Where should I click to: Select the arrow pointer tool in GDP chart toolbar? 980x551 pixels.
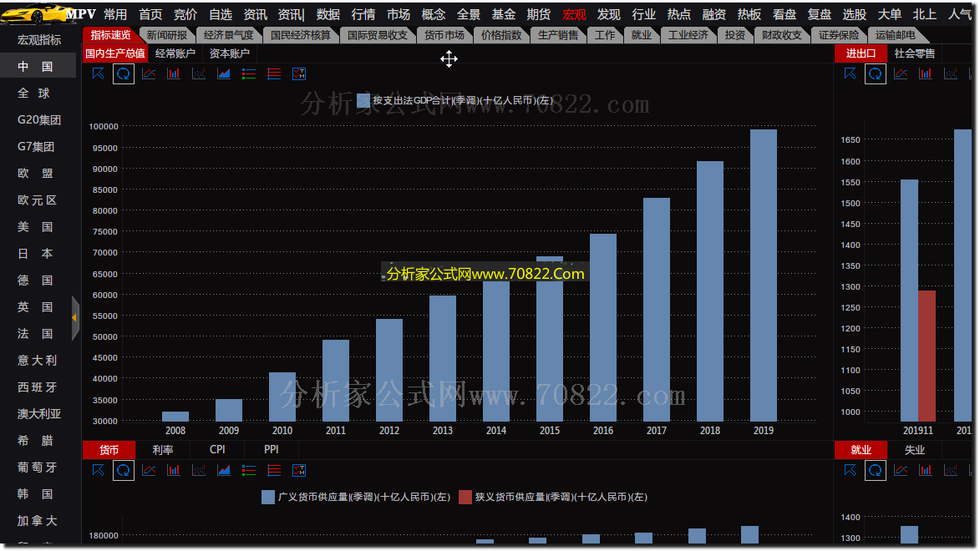[x=99, y=73]
